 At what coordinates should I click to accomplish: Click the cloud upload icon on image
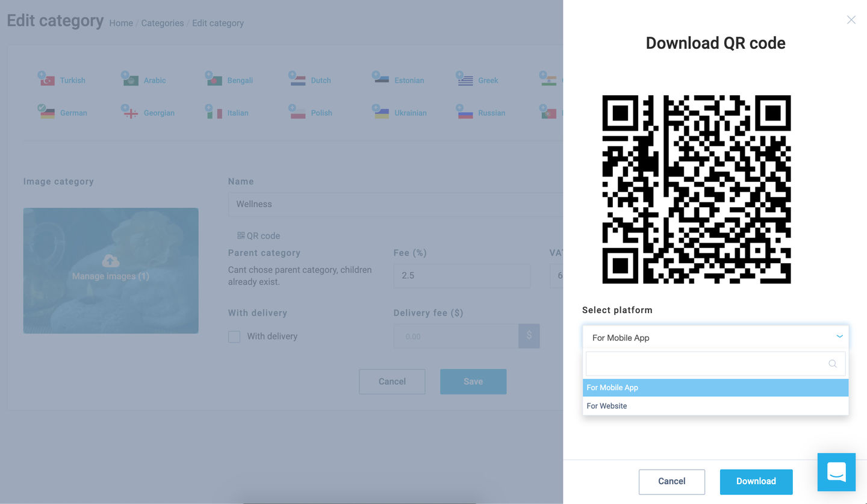click(111, 261)
